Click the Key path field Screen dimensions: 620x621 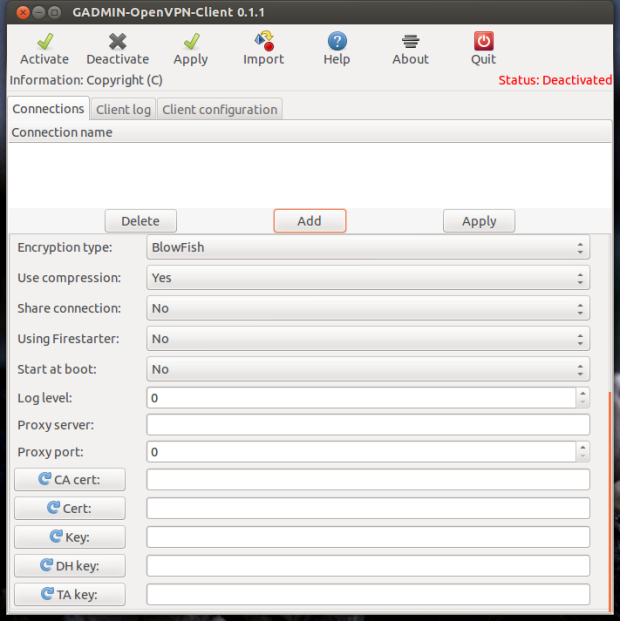pyautogui.click(x=368, y=537)
